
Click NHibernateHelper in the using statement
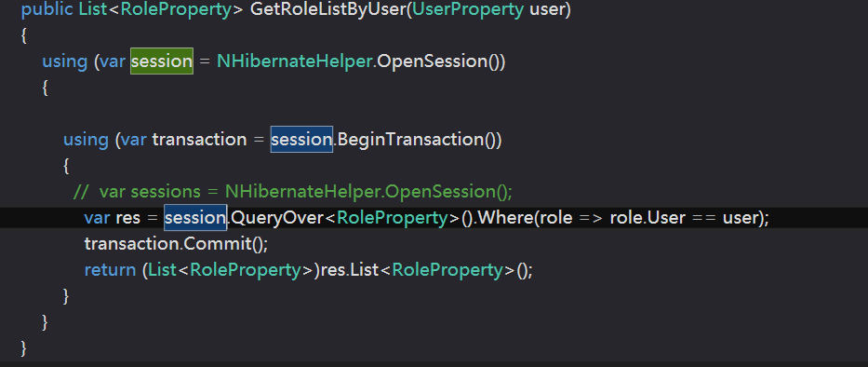[295, 61]
